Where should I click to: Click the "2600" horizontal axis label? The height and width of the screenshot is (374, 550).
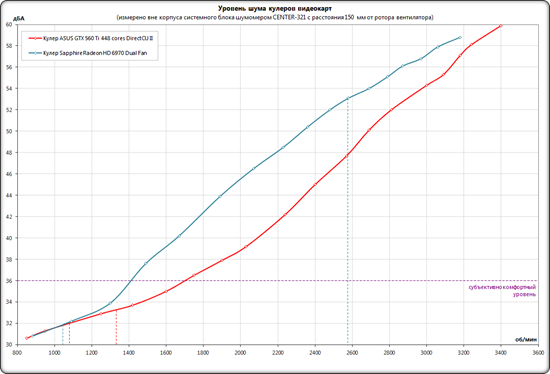(x=352, y=352)
